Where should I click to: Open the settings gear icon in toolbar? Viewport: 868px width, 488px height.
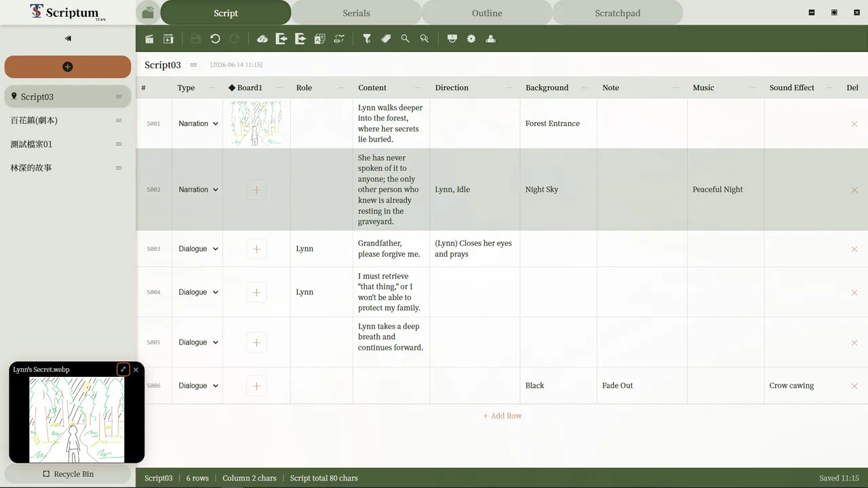[x=471, y=39]
